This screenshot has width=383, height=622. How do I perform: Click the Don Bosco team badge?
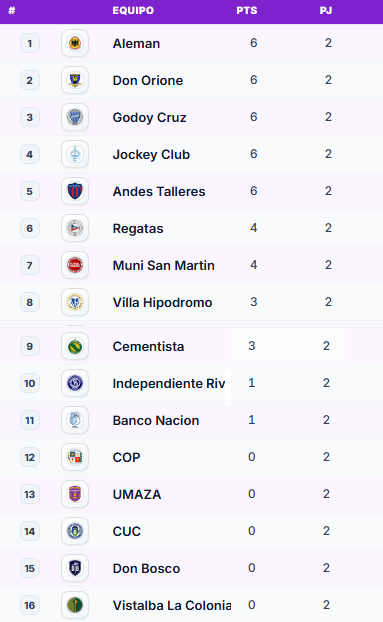[75, 568]
